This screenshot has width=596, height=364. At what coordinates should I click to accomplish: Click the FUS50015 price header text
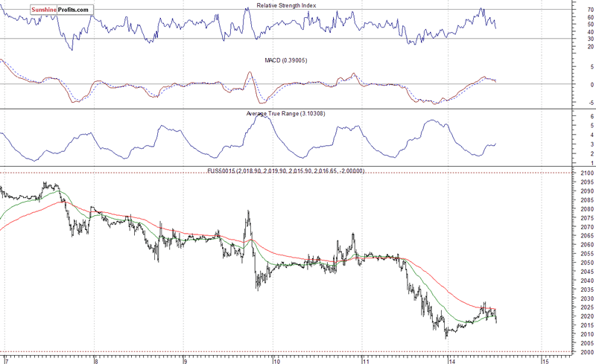[286, 171]
